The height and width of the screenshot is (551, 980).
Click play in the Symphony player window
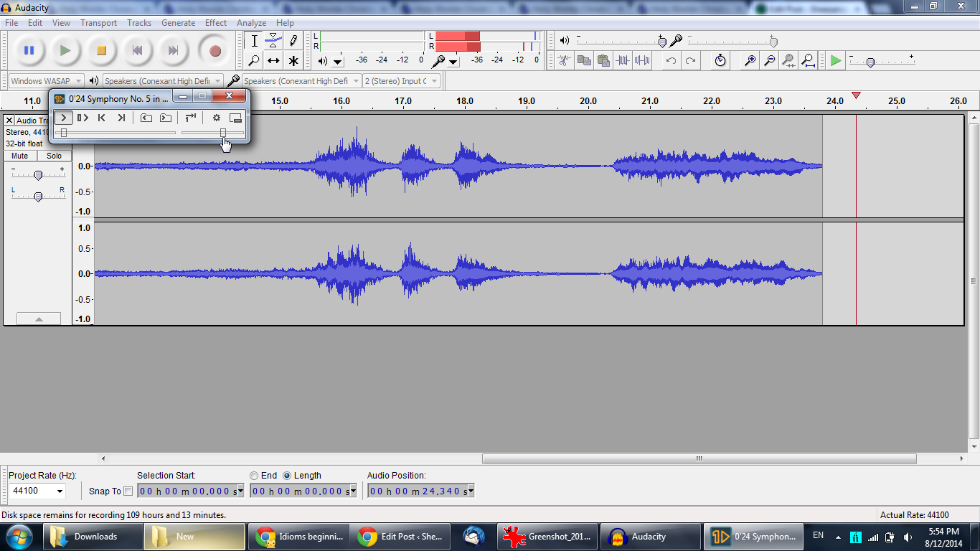pyautogui.click(x=64, y=118)
